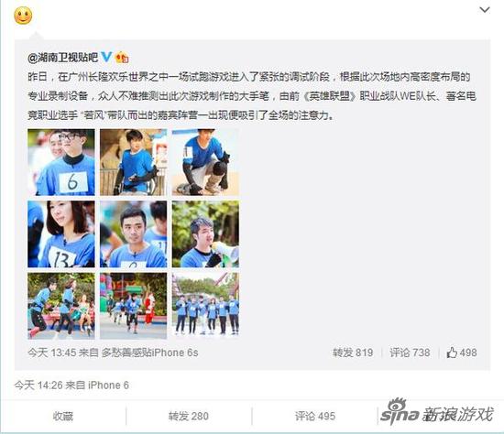Click 评论 495 to view comments

[315, 417]
